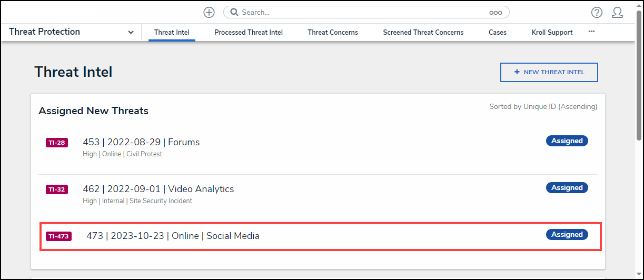This screenshot has width=644, height=280.
Task: Click the plus create icon beside search
Action: coord(209,12)
